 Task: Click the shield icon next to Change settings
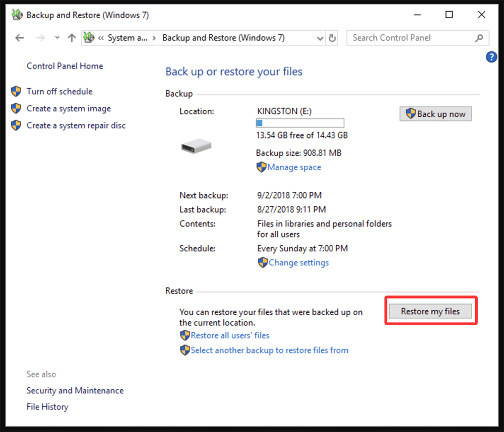click(x=262, y=262)
